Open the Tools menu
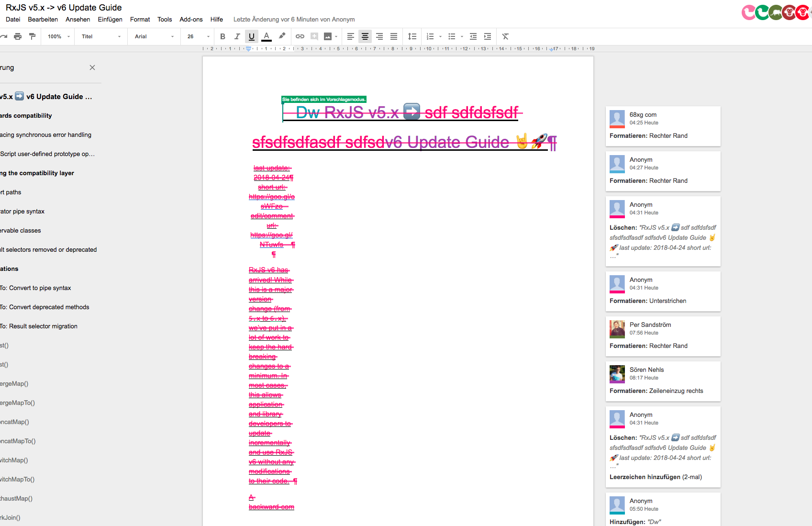 pos(165,19)
